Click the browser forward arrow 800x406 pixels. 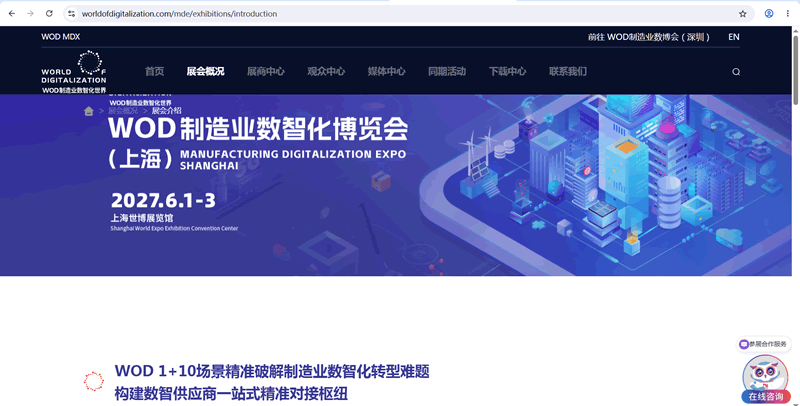coord(31,14)
